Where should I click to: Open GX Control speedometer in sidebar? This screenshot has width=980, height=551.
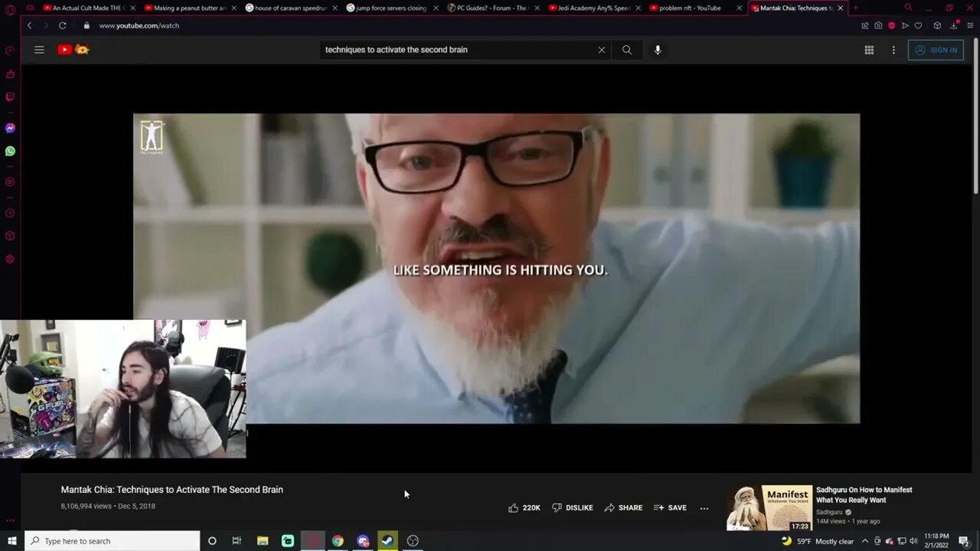(10, 51)
